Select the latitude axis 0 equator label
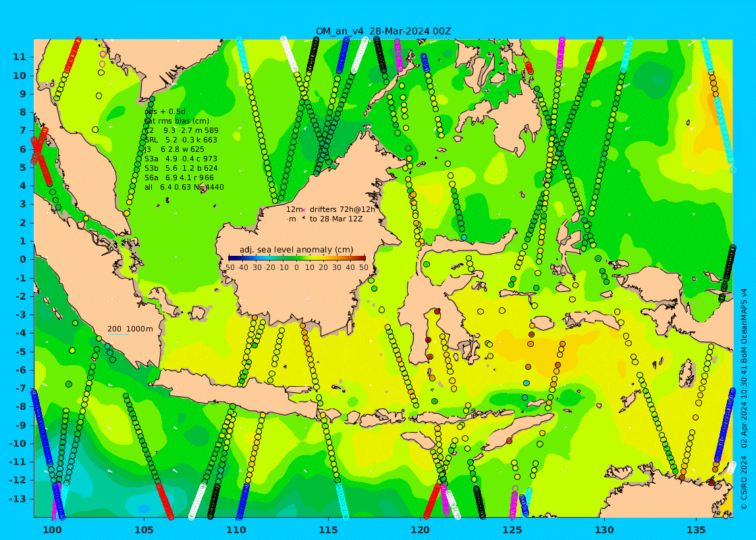 click(23, 259)
